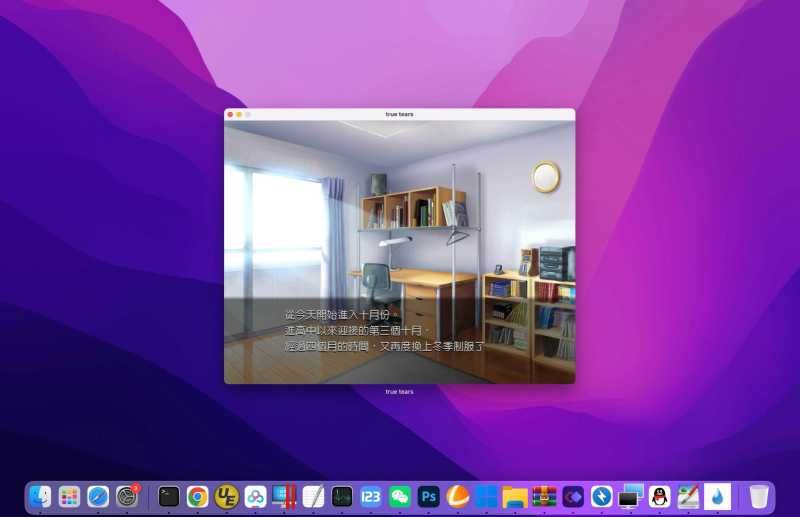The width and height of the screenshot is (800, 517).
Task: Launch WeChat from the dock
Action: point(399,497)
